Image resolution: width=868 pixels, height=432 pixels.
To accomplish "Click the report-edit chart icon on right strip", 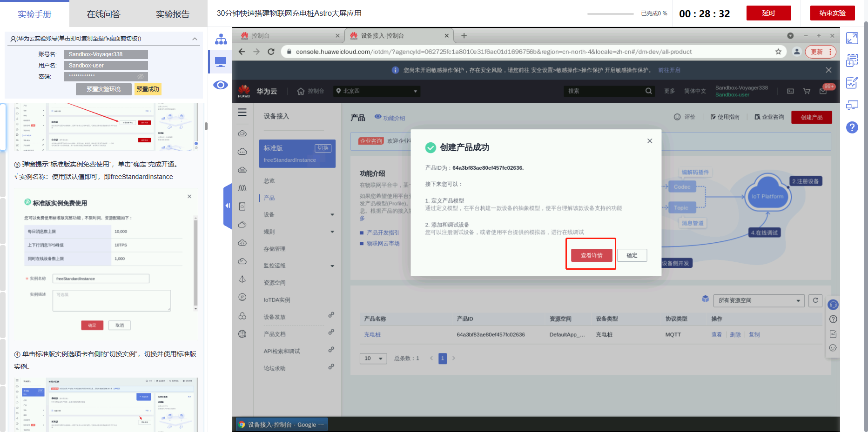I will (852, 83).
